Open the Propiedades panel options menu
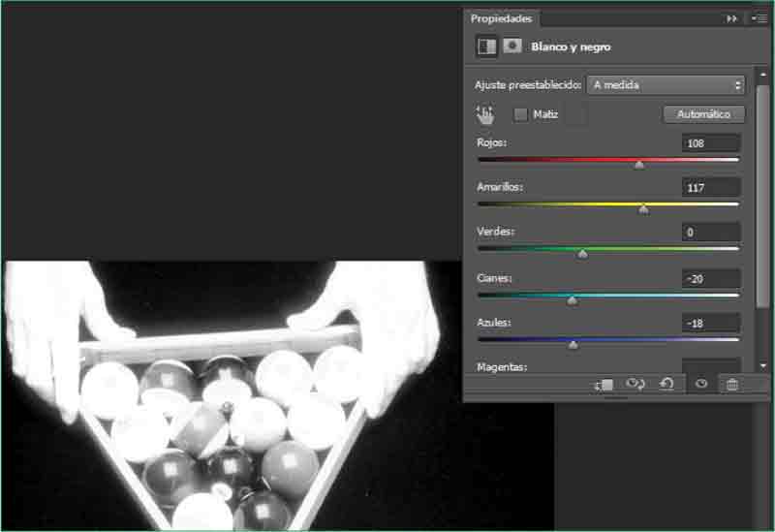 pyautogui.click(x=760, y=18)
